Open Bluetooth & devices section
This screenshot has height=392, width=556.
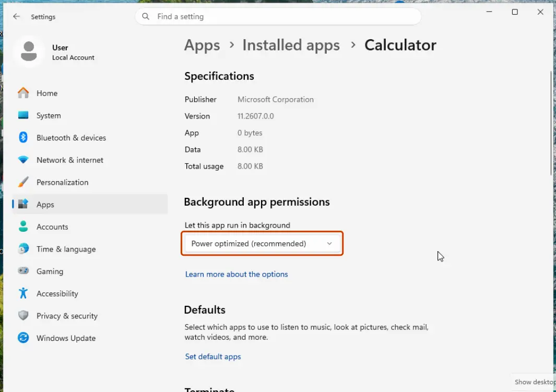pyautogui.click(x=90, y=138)
